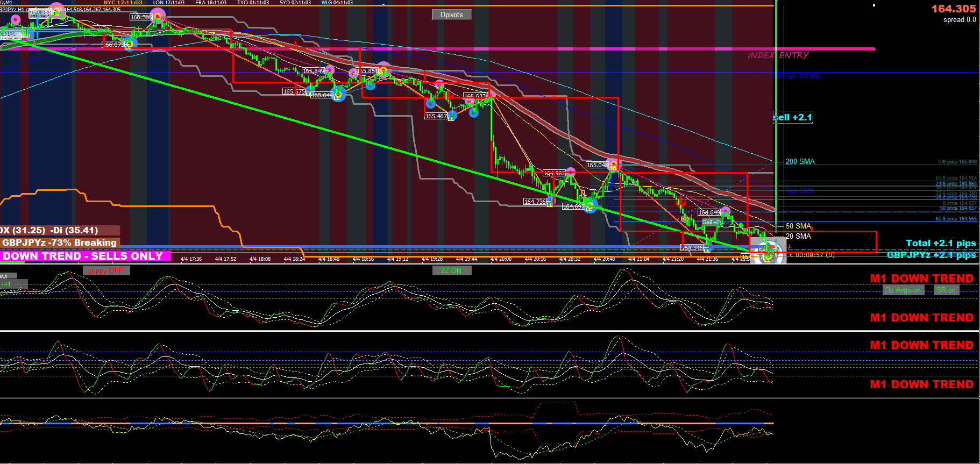980x464 pixels.
Task: Select the 50 SMA label
Action: (x=798, y=226)
